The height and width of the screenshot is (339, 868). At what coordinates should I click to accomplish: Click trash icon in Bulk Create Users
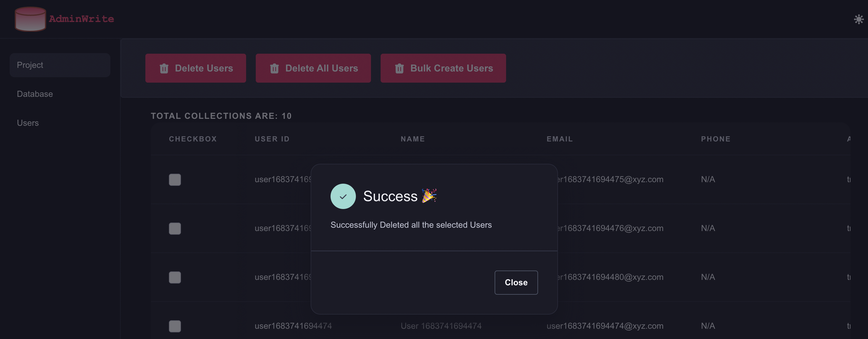pos(399,68)
